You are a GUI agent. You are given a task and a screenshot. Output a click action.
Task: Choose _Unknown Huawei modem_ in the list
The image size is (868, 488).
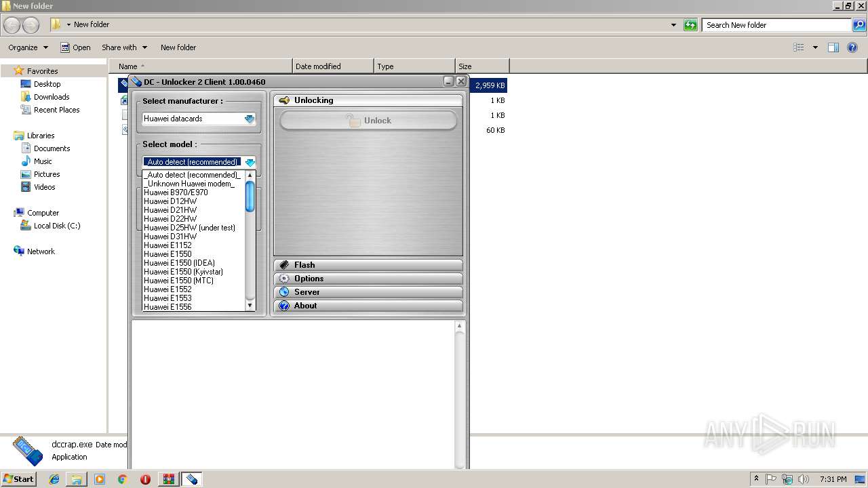click(193, 184)
